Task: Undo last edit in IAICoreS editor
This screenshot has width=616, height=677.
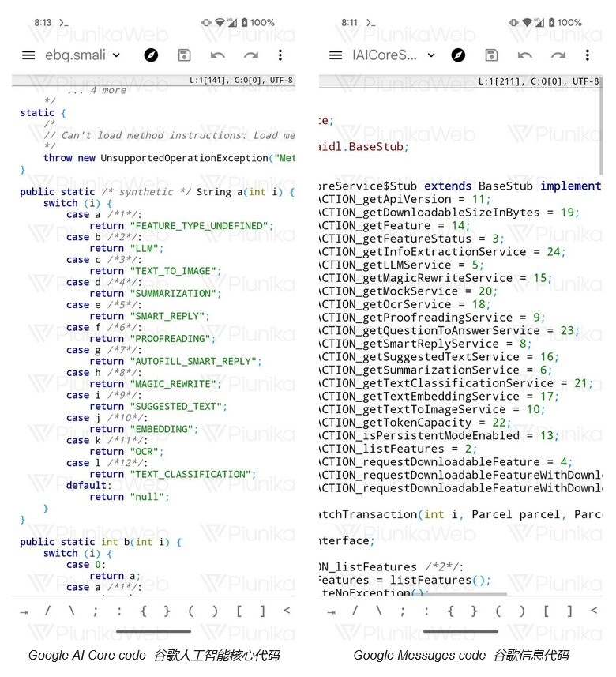Action: tap(524, 55)
